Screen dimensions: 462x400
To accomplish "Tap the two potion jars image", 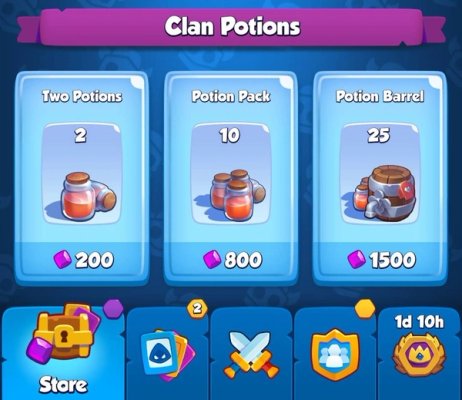I will pos(88,196).
